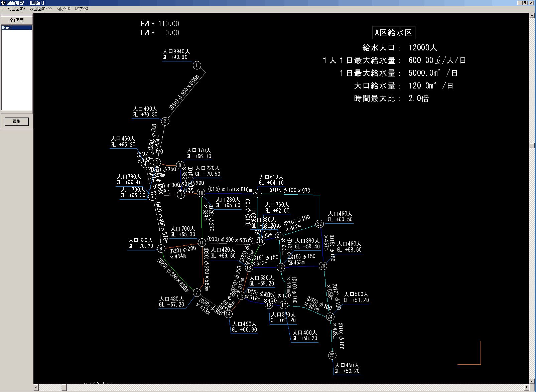Go to previous drawing via 前図面(R) menu
The width and height of the screenshot is (536, 392).
(x=13, y=9)
